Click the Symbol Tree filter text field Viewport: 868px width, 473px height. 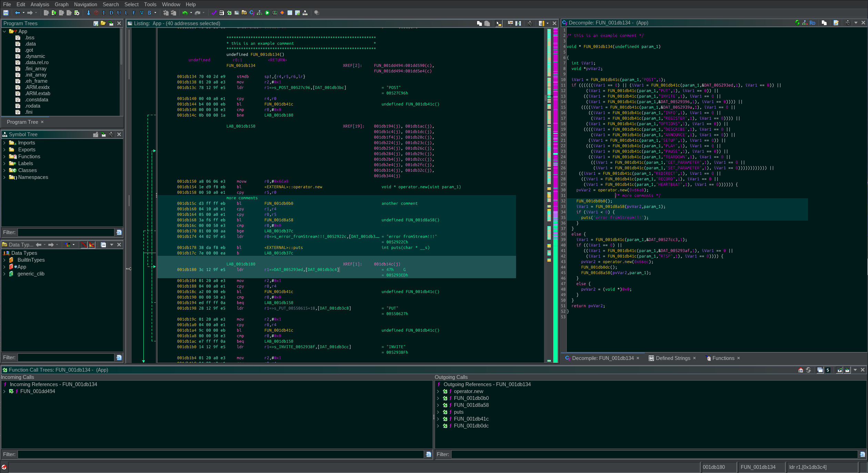(x=66, y=232)
